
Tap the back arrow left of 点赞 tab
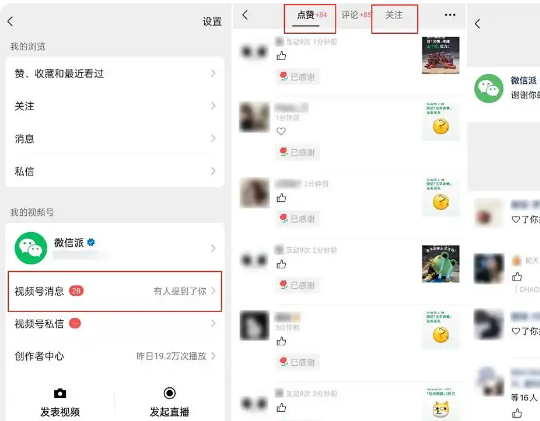coord(245,15)
